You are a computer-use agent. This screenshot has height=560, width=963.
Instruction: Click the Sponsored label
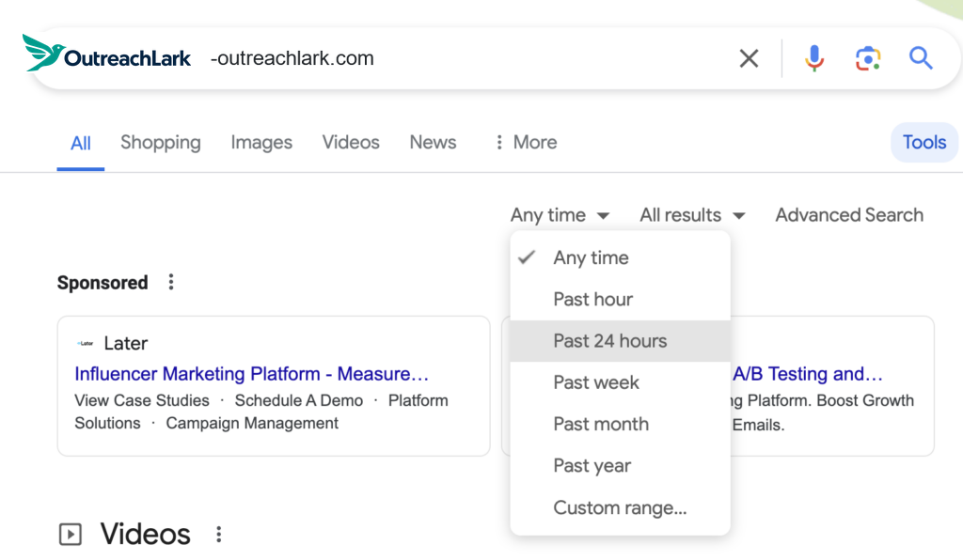click(103, 283)
